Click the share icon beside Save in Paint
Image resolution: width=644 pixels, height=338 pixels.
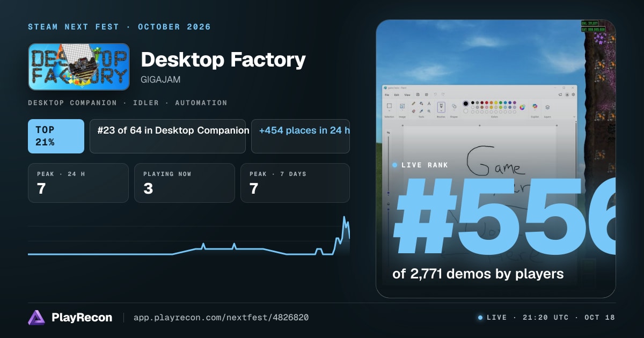click(x=427, y=94)
